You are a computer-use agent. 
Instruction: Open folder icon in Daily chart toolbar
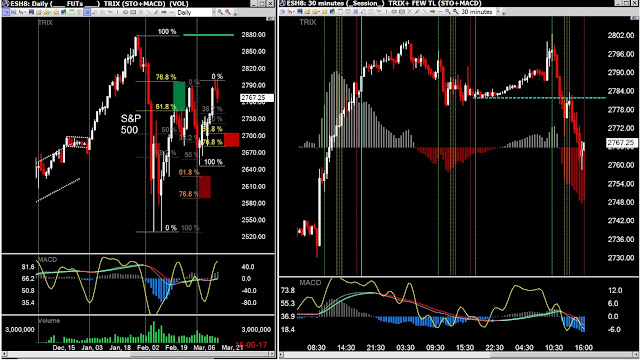pyautogui.click(x=39, y=12)
